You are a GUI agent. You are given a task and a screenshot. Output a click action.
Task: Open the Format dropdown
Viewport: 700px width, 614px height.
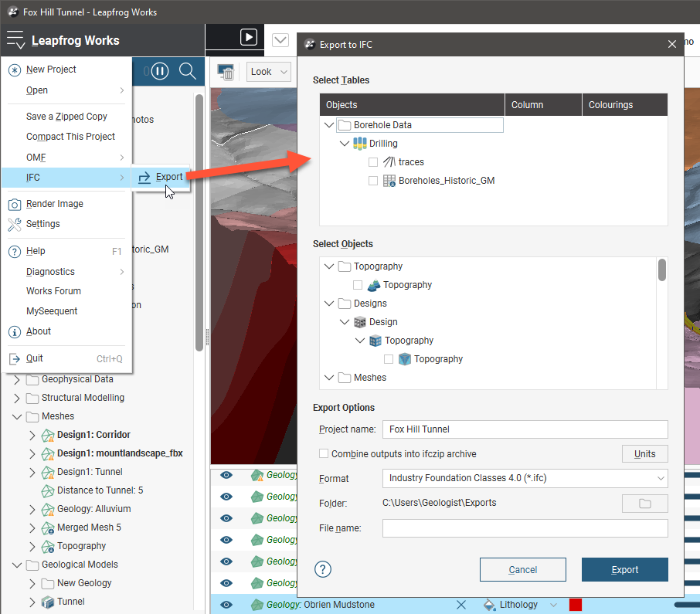tap(525, 478)
